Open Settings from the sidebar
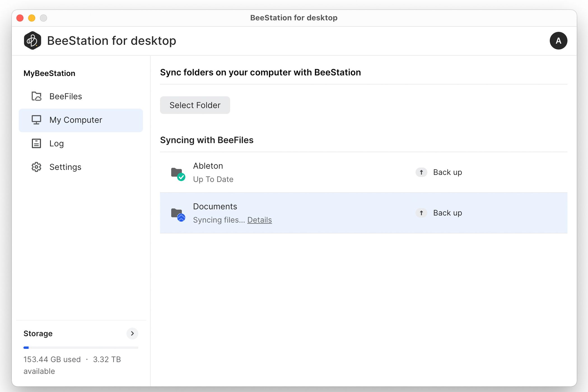Viewport: 588px width, 392px height. tap(81, 167)
